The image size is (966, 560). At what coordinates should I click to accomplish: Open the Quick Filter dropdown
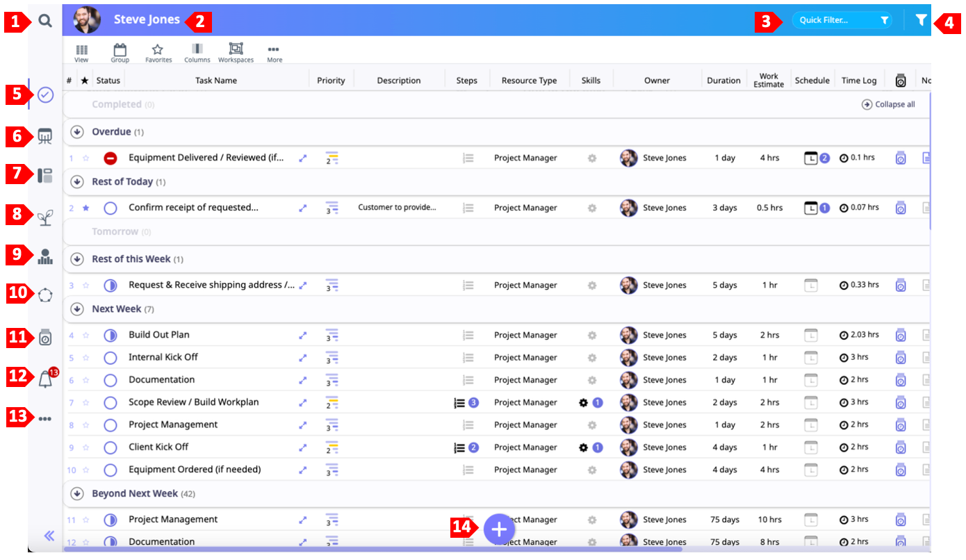tap(842, 21)
